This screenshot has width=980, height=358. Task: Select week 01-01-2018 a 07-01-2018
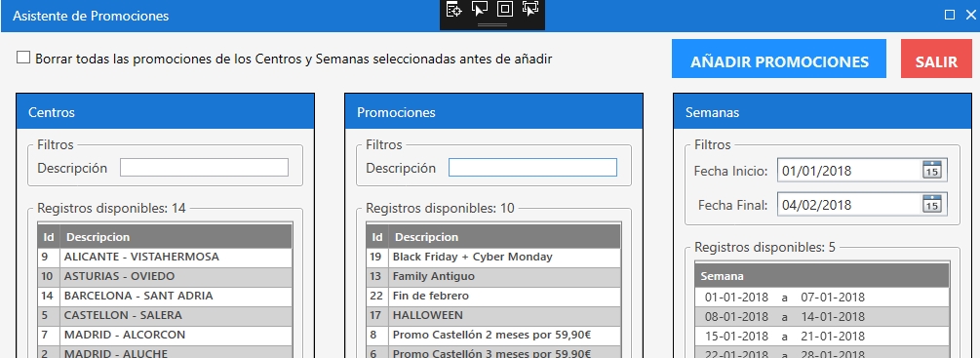tap(822, 298)
